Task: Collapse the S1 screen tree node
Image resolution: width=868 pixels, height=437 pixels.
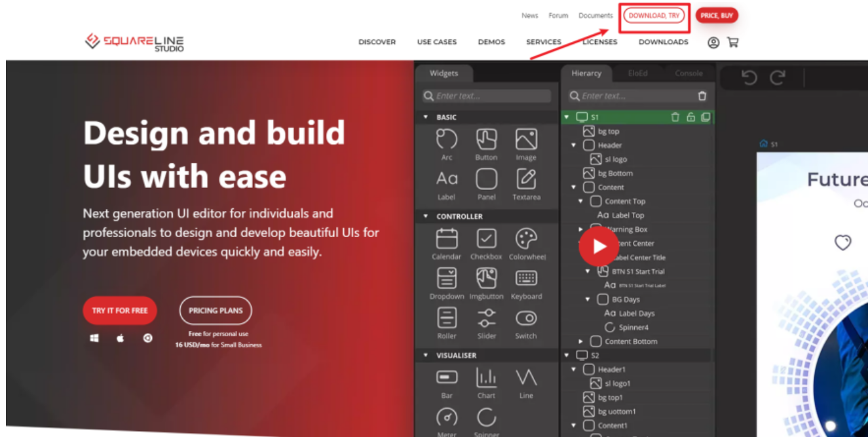Action: click(567, 117)
